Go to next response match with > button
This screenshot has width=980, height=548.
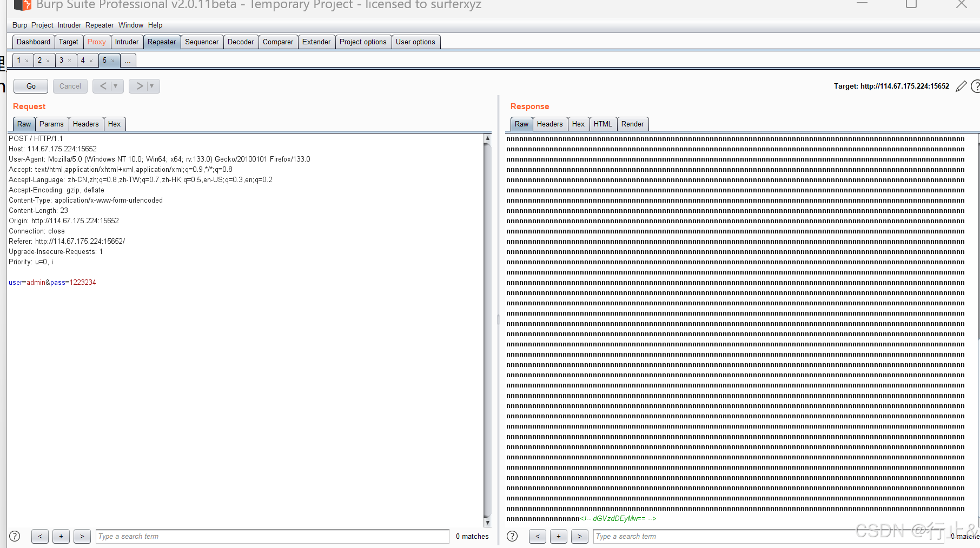[x=579, y=536]
